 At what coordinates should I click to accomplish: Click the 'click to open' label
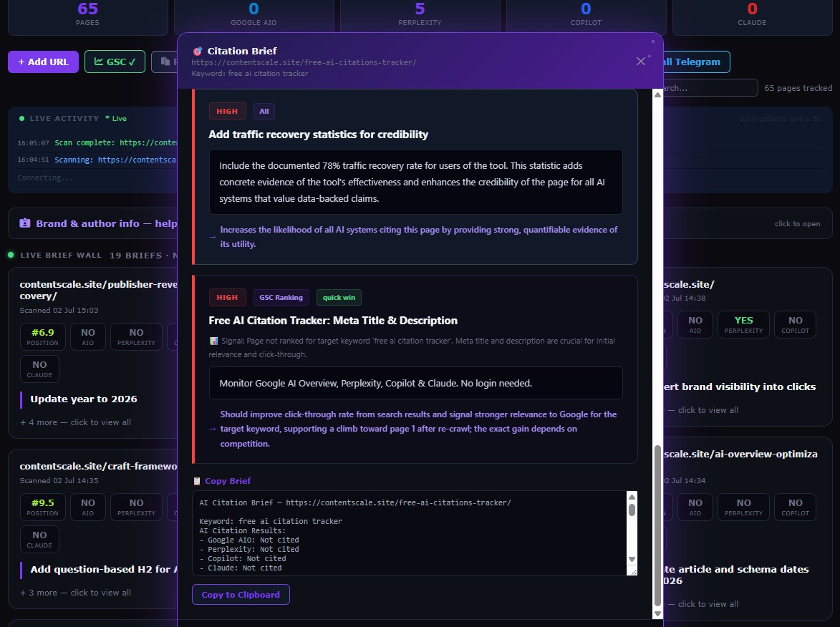pyautogui.click(x=797, y=224)
